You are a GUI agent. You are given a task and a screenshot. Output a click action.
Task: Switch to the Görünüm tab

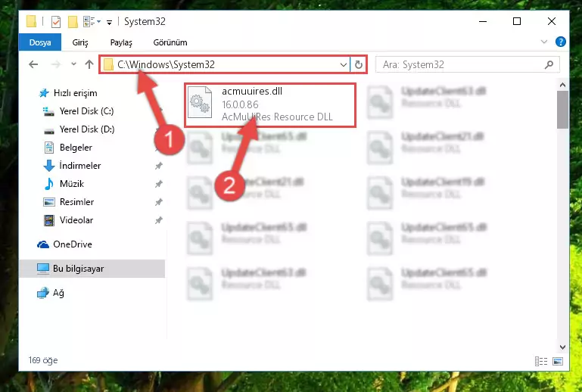pyautogui.click(x=170, y=42)
